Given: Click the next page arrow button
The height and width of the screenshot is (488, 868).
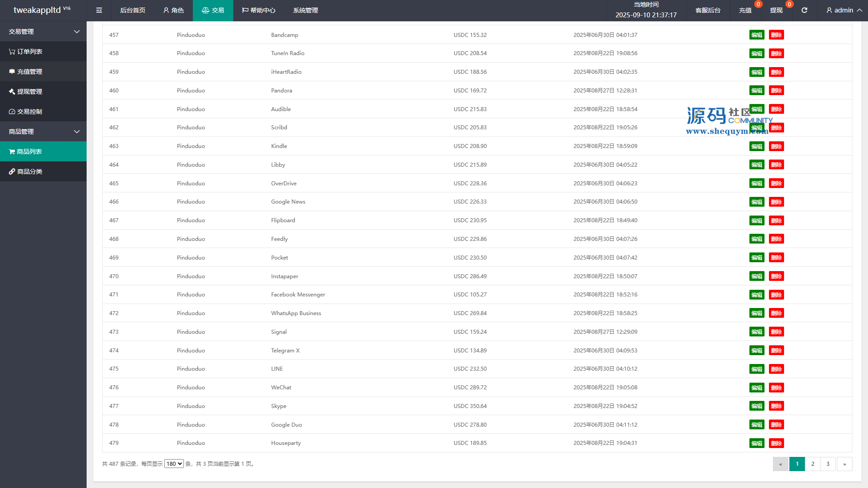Looking at the screenshot, I should pyautogui.click(x=844, y=464).
